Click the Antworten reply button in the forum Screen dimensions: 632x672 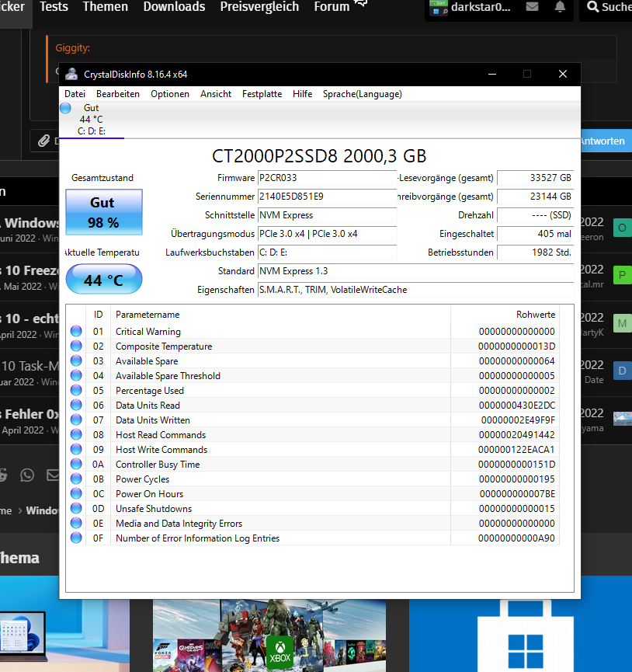pos(604,141)
